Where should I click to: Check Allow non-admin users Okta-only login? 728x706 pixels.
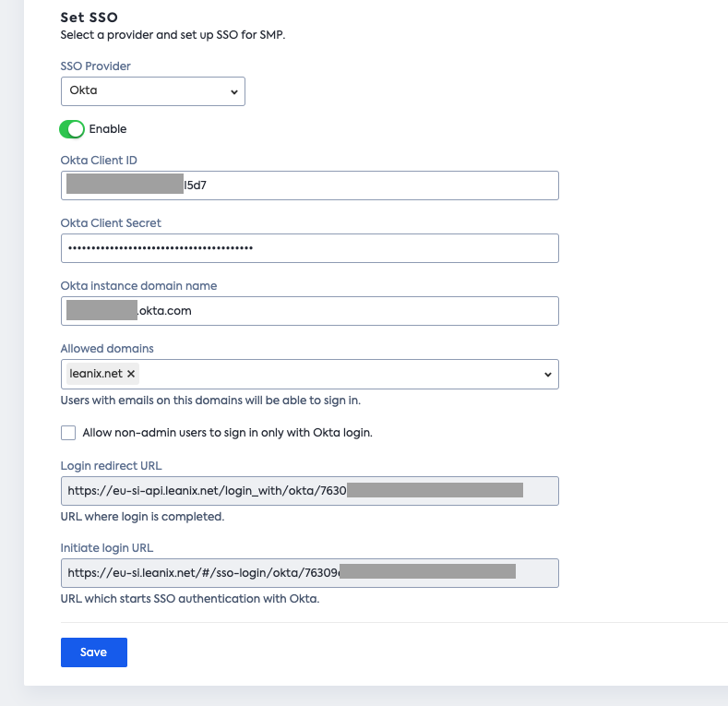(x=68, y=433)
